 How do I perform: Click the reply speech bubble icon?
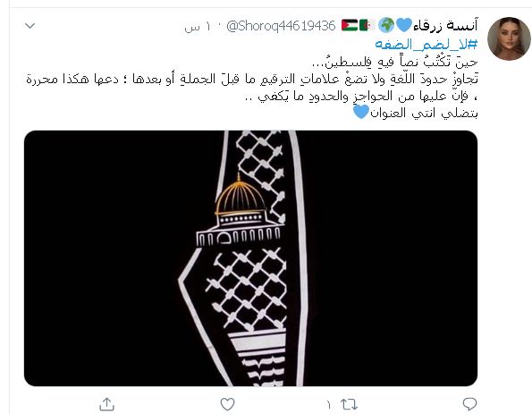point(469,404)
